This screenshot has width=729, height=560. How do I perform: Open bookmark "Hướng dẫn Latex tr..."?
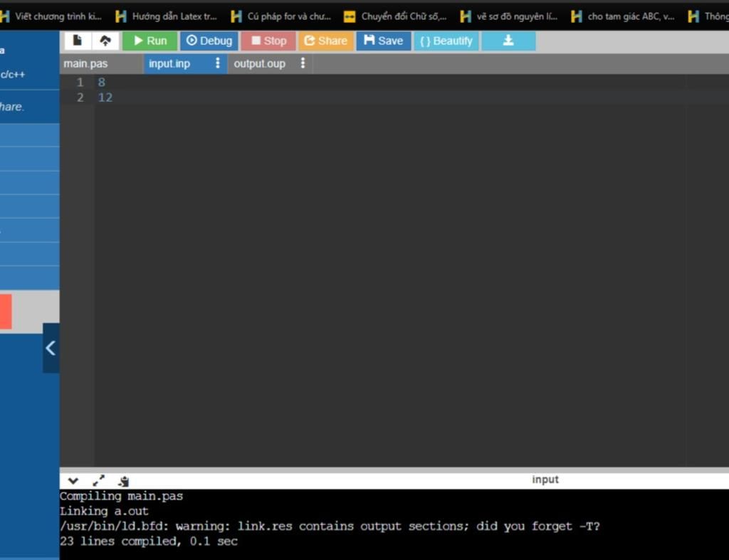coord(166,16)
